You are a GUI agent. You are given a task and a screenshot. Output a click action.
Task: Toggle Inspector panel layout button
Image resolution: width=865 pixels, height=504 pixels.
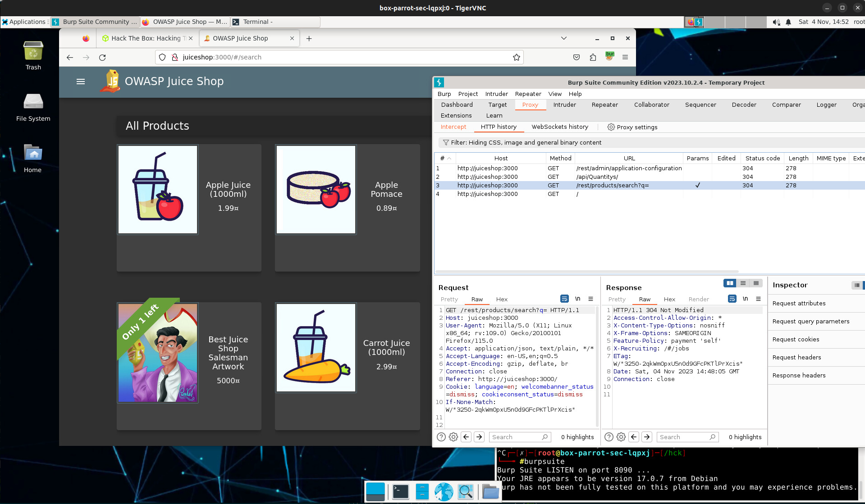[856, 285]
